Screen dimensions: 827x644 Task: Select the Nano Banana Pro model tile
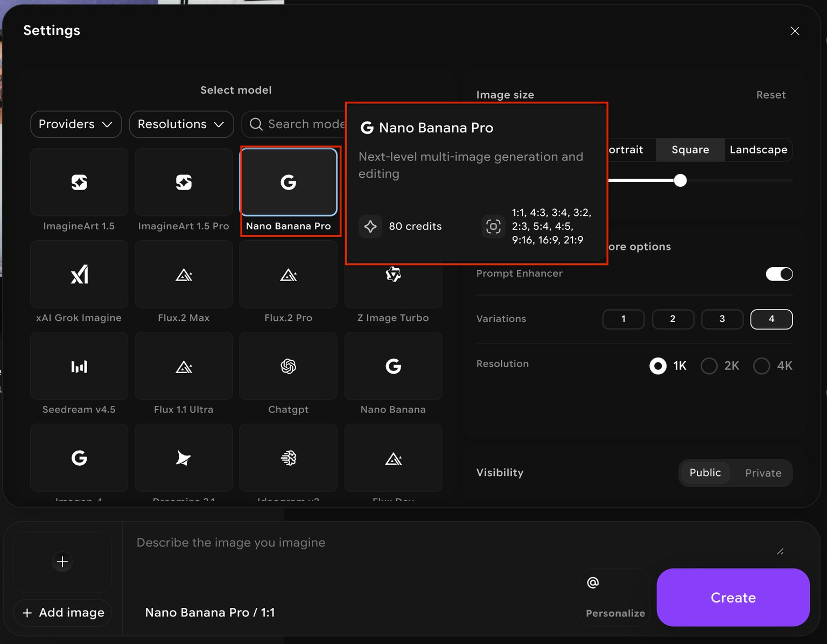(289, 183)
